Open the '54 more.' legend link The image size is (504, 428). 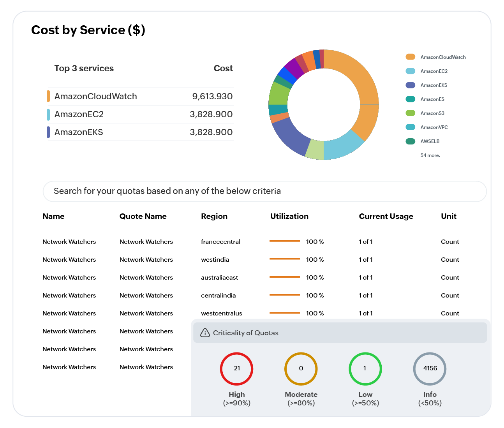430,155
